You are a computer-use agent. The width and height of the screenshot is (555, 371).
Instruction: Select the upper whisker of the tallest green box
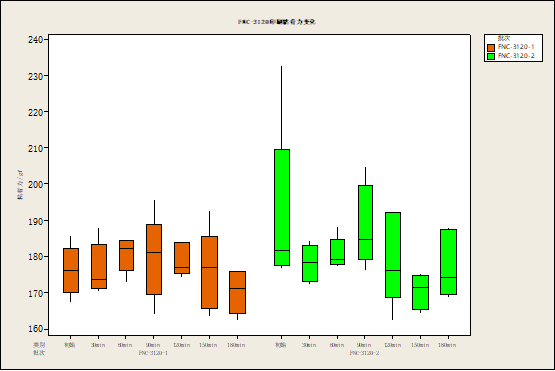click(281, 108)
